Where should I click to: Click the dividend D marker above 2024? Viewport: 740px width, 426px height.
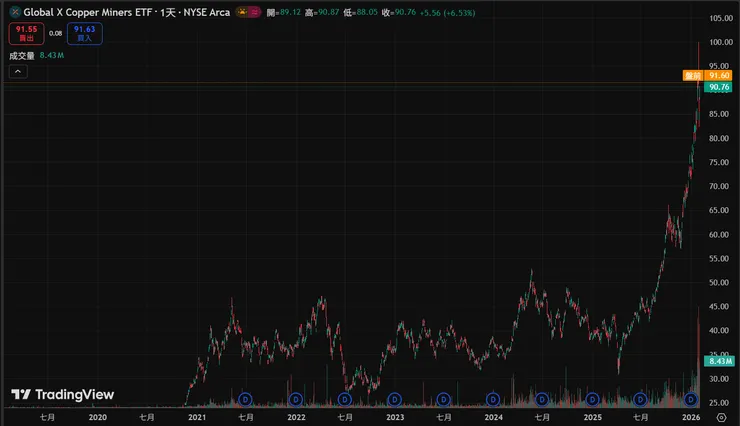coord(493,400)
